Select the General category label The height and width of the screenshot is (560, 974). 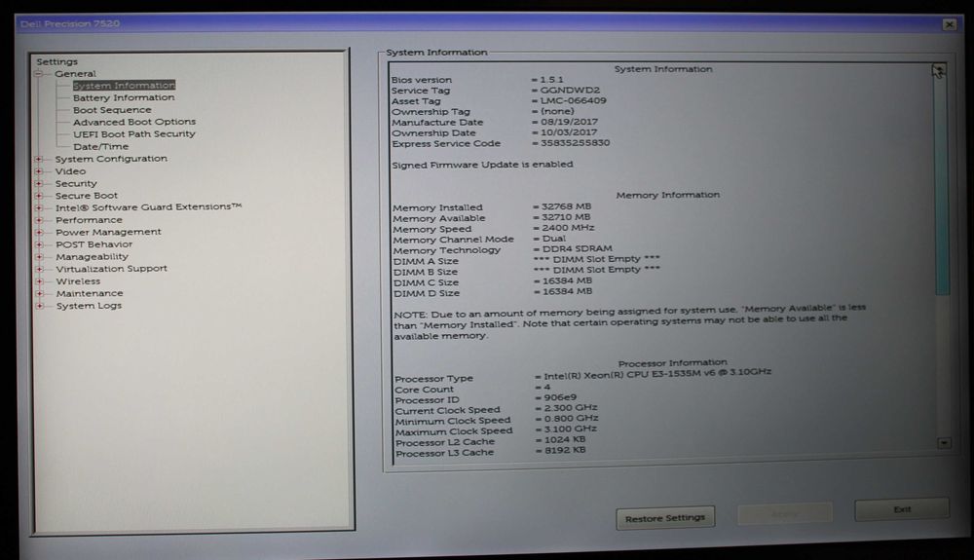click(x=75, y=74)
